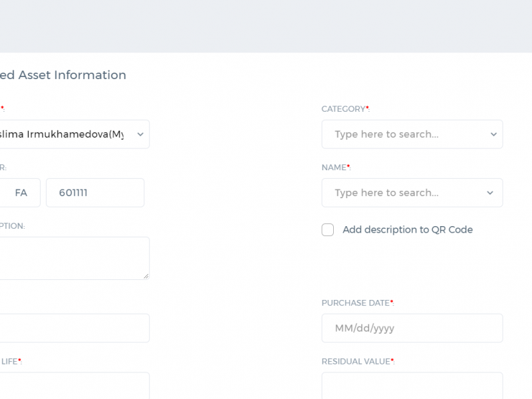Click NAME's Type here to search text
The width and height of the screenshot is (532, 399).
(x=387, y=193)
